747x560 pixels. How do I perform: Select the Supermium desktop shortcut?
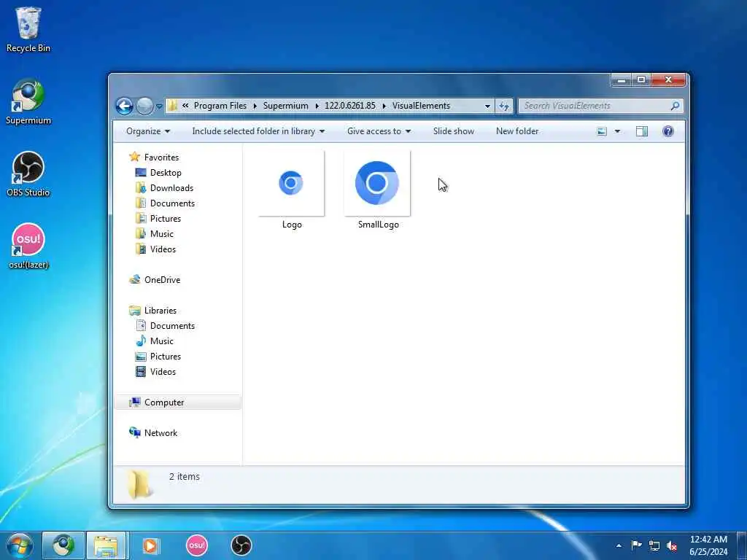pos(28,101)
